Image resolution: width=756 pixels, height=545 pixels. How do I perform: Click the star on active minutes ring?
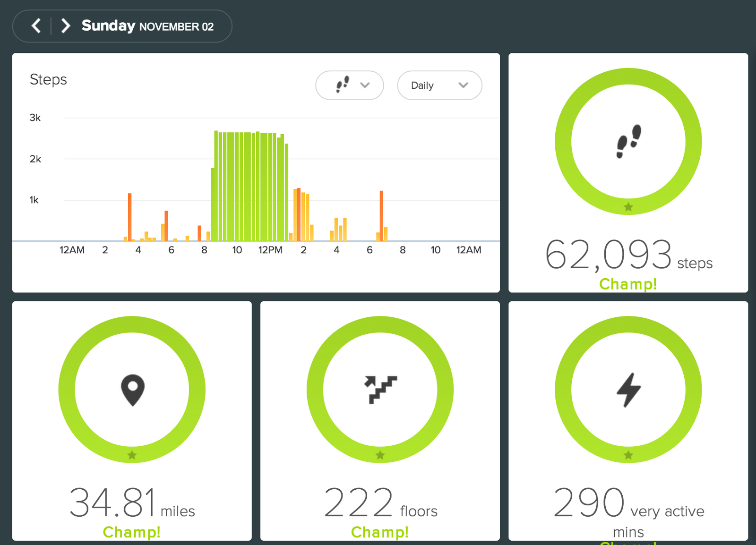[628, 455]
